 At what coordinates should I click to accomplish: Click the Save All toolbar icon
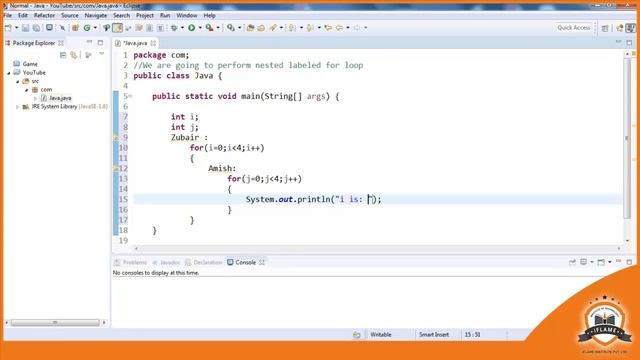[x=36, y=28]
